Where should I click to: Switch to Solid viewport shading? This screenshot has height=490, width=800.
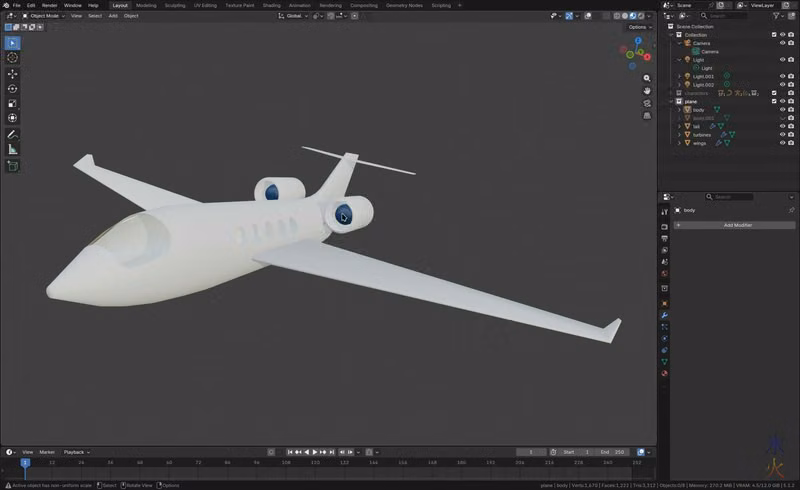625,16
